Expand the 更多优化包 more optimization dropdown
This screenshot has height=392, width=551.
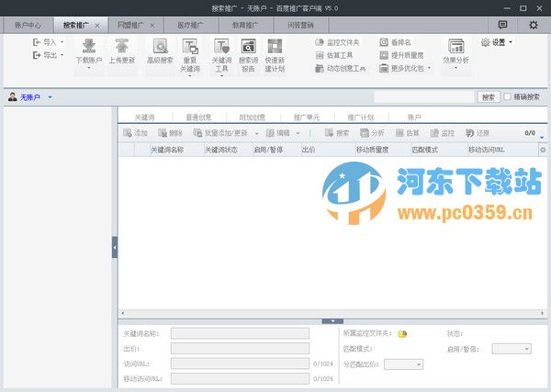point(429,68)
